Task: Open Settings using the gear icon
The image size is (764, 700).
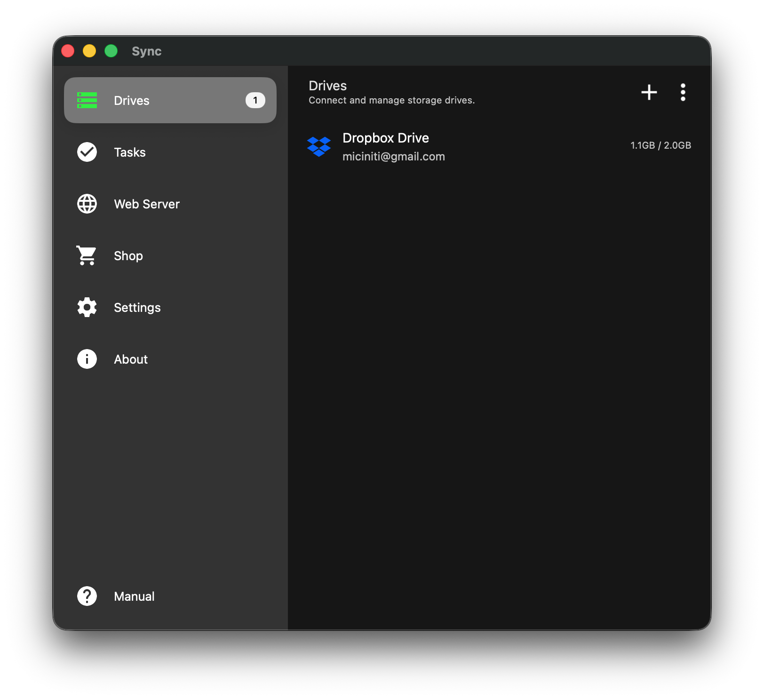Action: tap(87, 307)
